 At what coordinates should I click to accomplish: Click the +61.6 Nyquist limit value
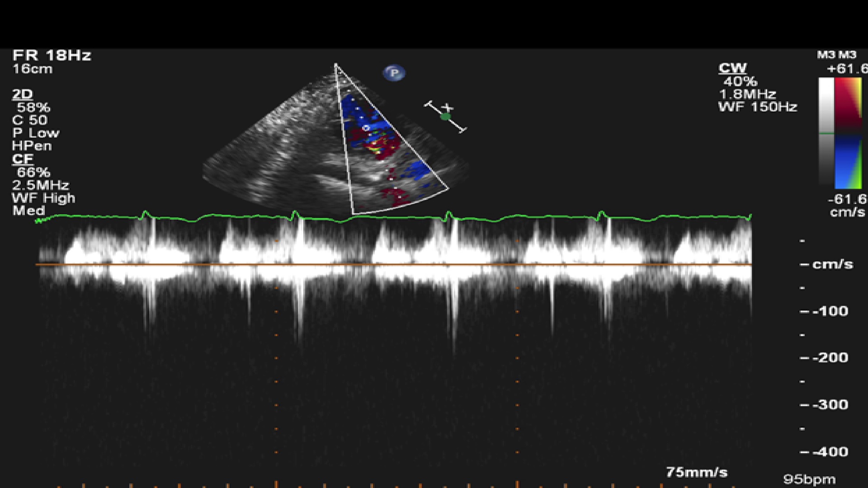pyautogui.click(x=846, y=69)
